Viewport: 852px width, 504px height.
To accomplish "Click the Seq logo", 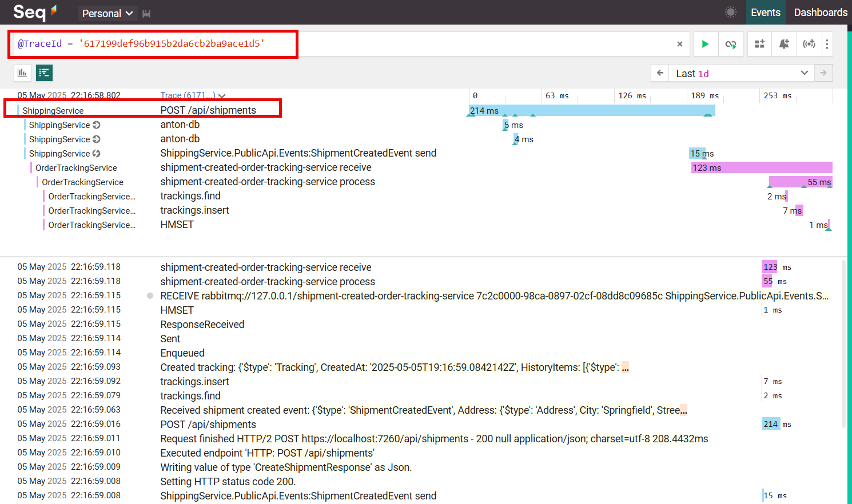I will coord(35,12).
